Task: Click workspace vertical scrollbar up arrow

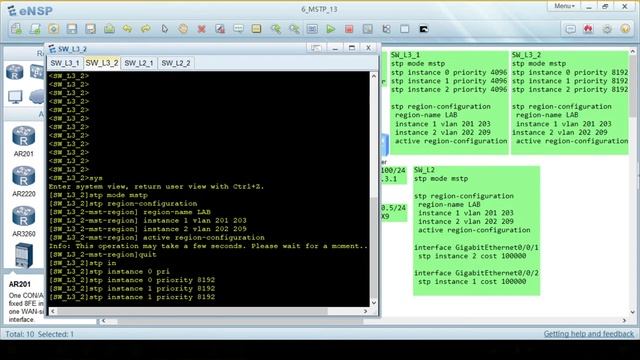Action: [633, 52]
